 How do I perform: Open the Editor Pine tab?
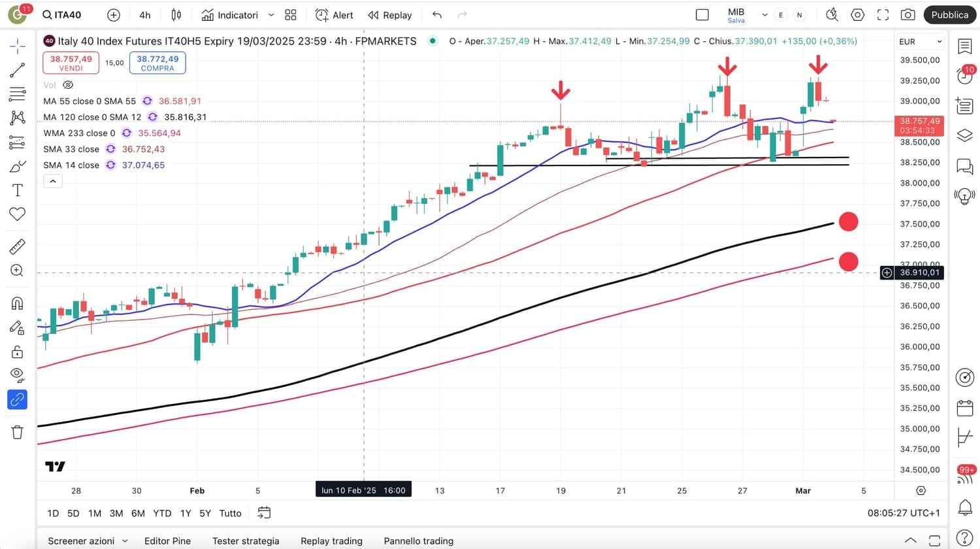167,541
